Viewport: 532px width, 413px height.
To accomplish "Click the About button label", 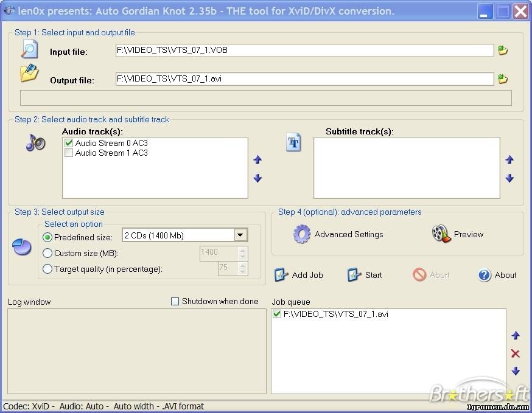I will coord(505,275).
